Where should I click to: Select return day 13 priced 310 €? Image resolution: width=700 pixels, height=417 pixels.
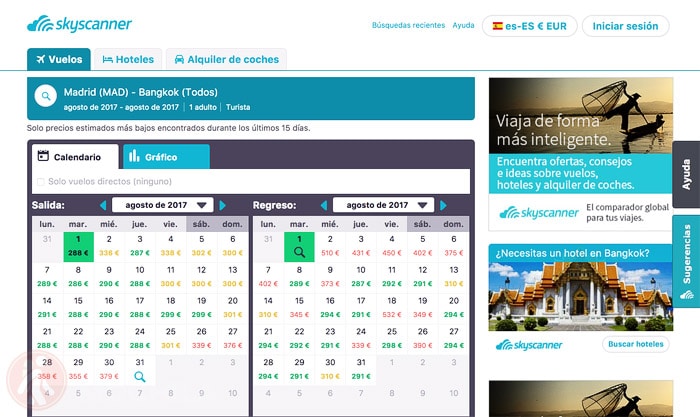454,277
